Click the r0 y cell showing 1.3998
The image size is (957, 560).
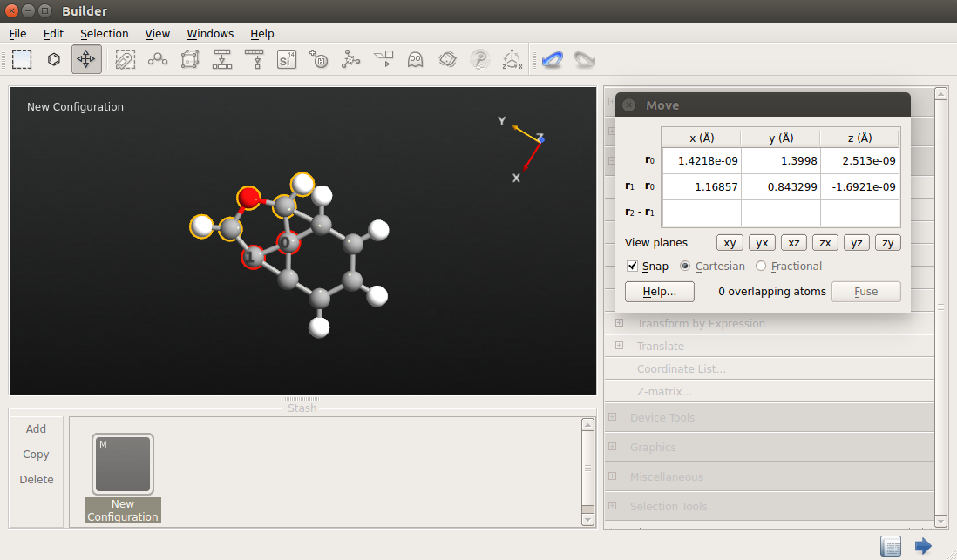[x=781, y=161]
